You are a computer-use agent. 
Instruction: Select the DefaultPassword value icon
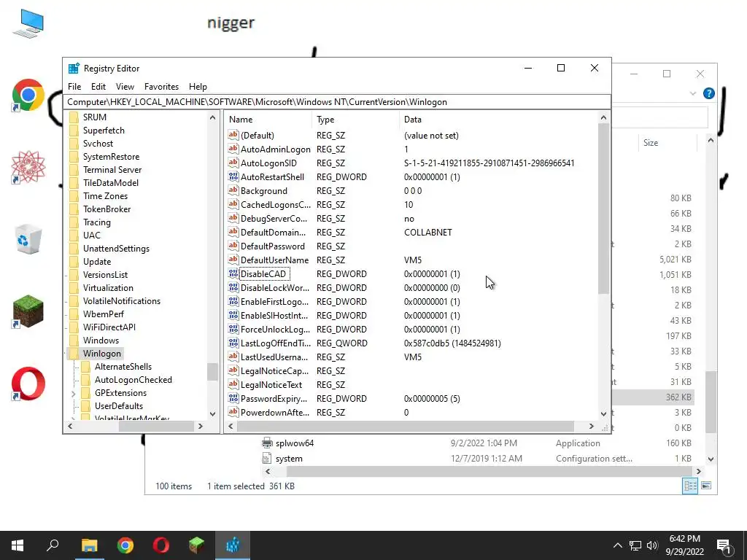point(233,246)
